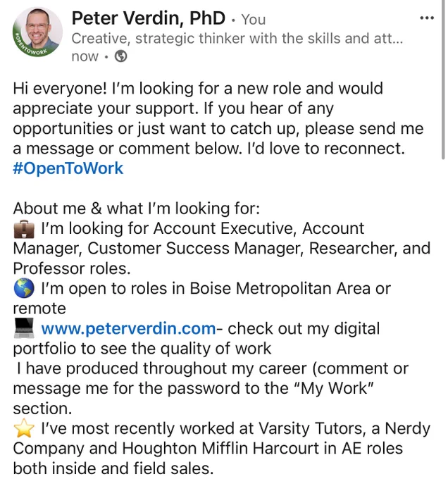Click the 'My Work' password sentence
The width and height of the screenshot is (448, 479).
211,389
